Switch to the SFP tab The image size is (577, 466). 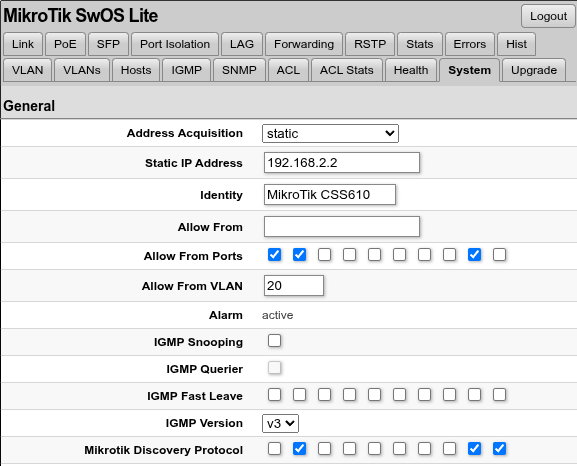pyautogui.click(x=108, y=44)
